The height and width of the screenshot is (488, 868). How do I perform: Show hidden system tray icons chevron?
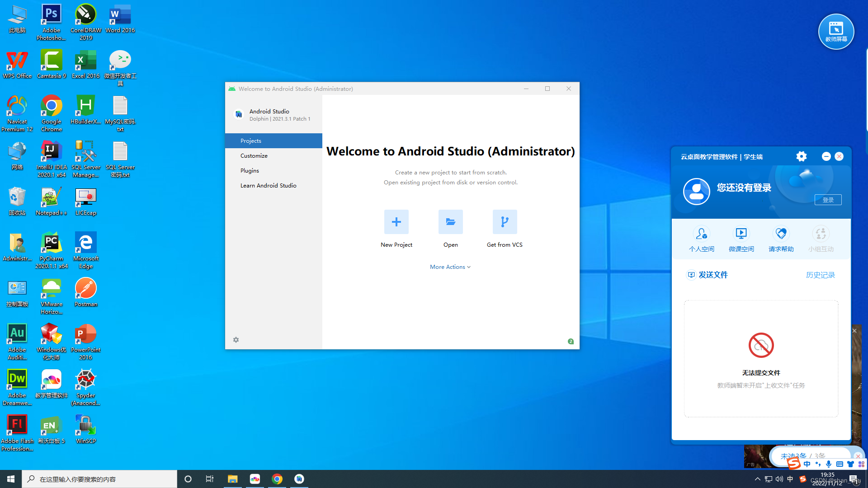coord(758,479)
